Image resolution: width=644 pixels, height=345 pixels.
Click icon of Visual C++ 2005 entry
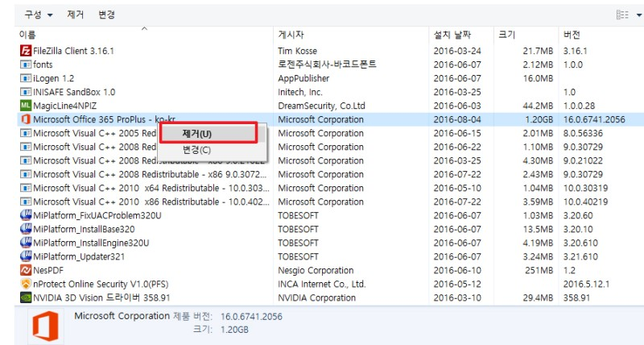point(26,133)
